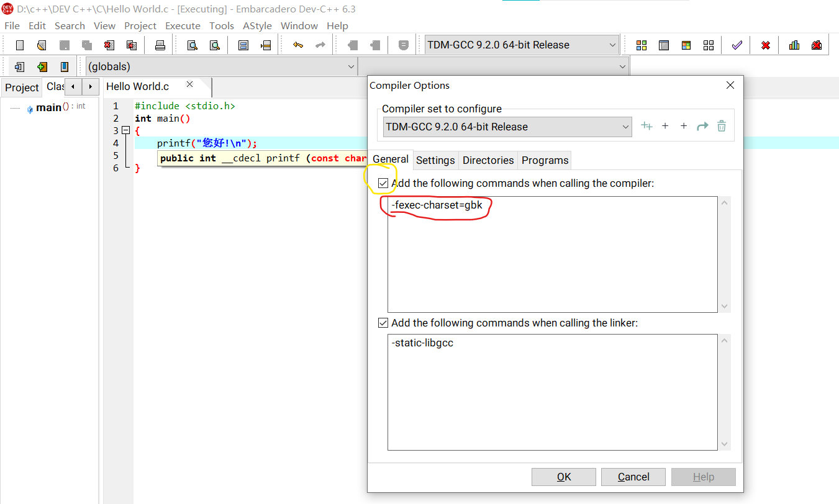Viewport: 839px width, 504px height.
Task: Click the Find magnifier icon on the toolbar
Action: [x=193, y=44]
